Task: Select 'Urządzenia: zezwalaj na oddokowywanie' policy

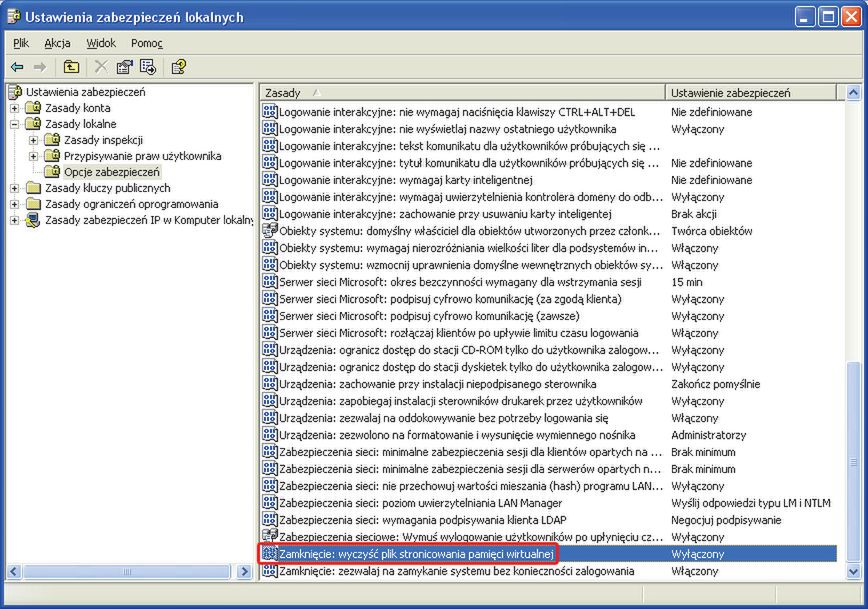Action: [x=443, y=418]
